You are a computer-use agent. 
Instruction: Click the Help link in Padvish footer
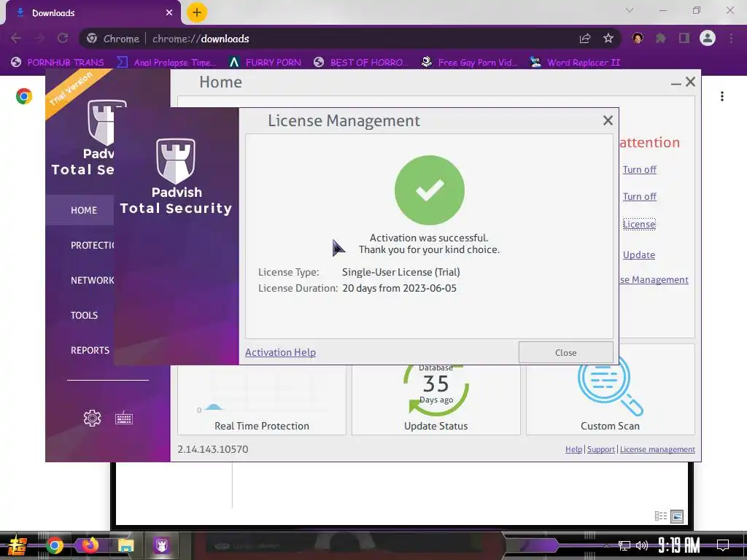pyautogui.click(x=573, y=449)
